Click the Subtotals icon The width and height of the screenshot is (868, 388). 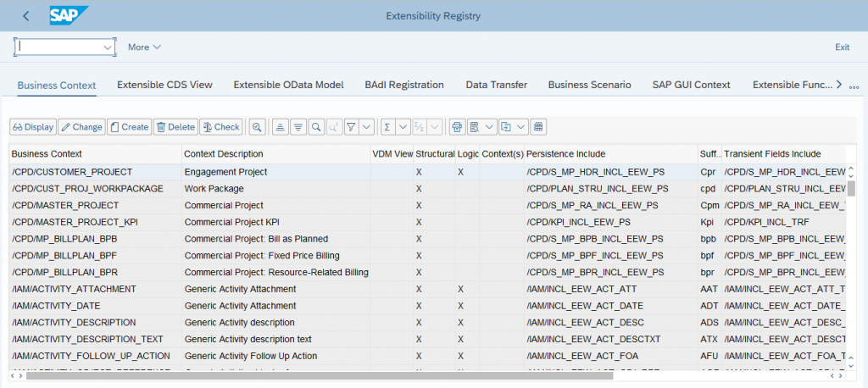pos(420,127)
